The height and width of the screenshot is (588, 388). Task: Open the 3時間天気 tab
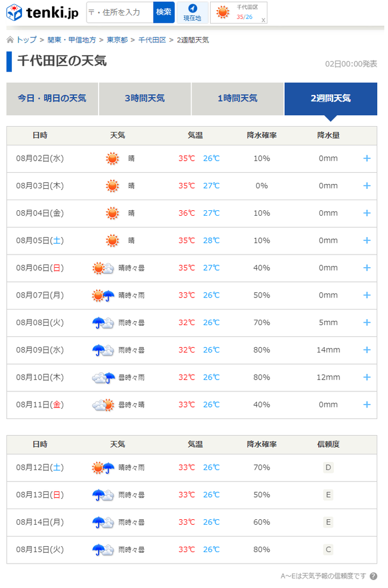point(144,99)
